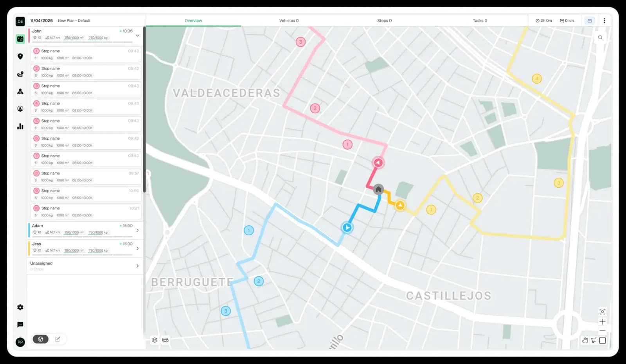This screenshot has height=364, width=626.
Task: Select the location pin icon in sidebar
Action: click(20, 56)
